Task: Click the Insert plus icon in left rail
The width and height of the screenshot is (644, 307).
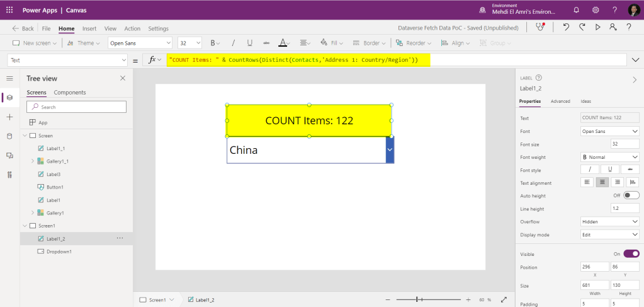Action: pyautogui.click(x=9, y=117)
